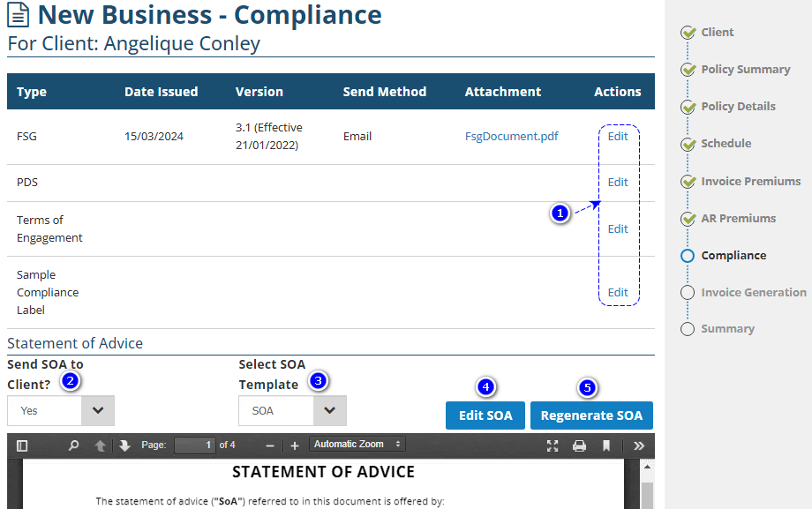Open the Select SOA Template dropdown
The width and height of the screenshot is (812, 509).
click(329, 410)
